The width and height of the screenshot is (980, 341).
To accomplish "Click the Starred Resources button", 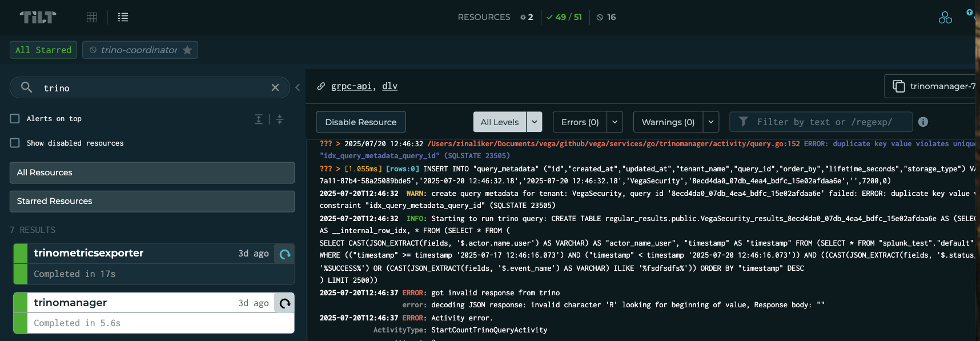I will coord(152,201).
